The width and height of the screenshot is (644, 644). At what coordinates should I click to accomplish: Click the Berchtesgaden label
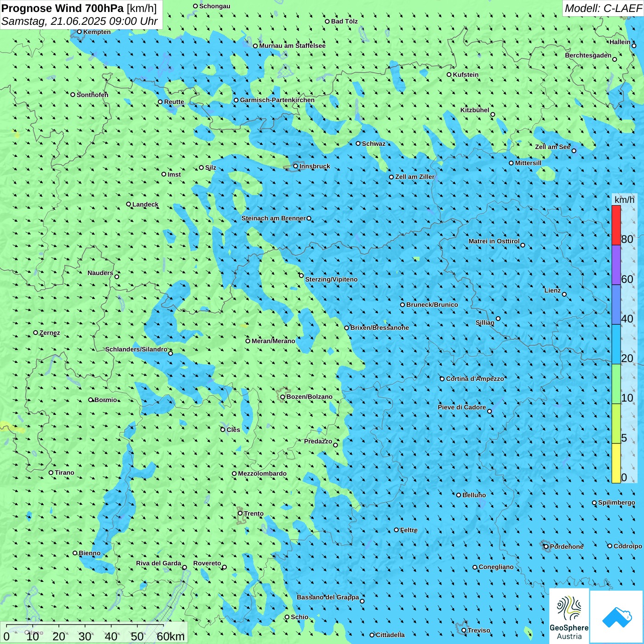pyautogui.click(x=588, y=55)
